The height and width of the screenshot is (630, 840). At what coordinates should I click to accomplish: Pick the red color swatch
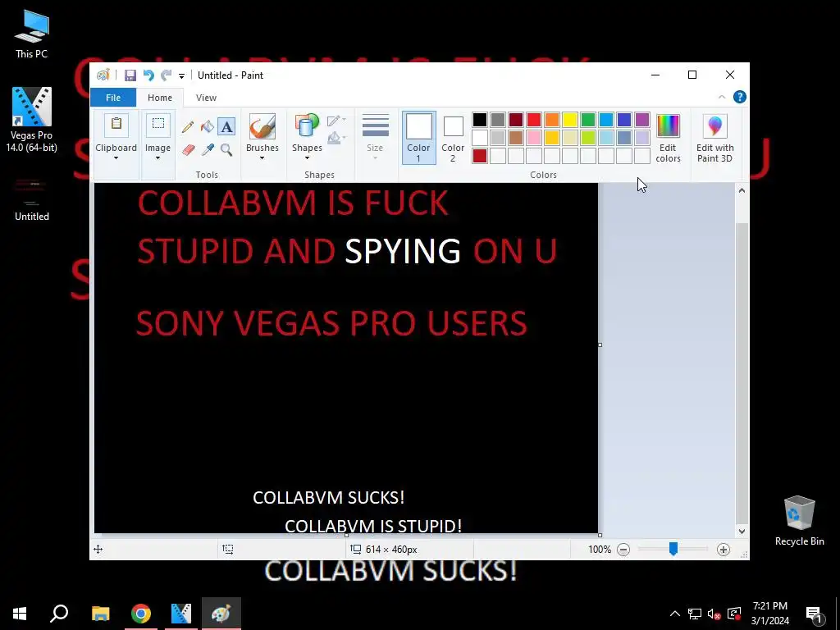click(533, 120)
